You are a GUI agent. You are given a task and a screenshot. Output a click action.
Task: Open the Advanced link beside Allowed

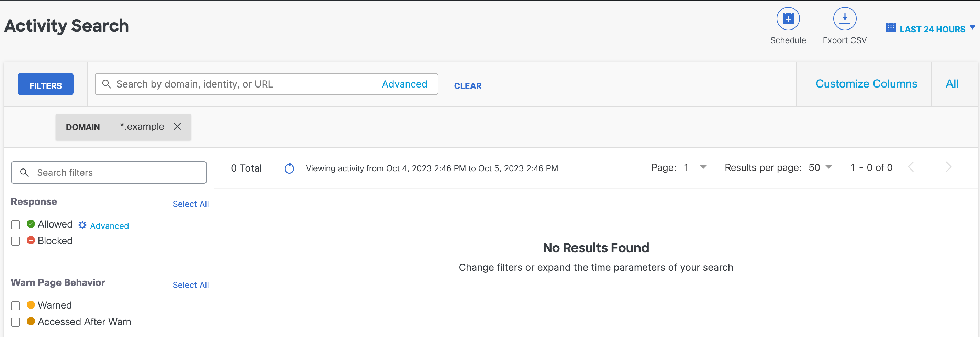click(x=109, y=226)
